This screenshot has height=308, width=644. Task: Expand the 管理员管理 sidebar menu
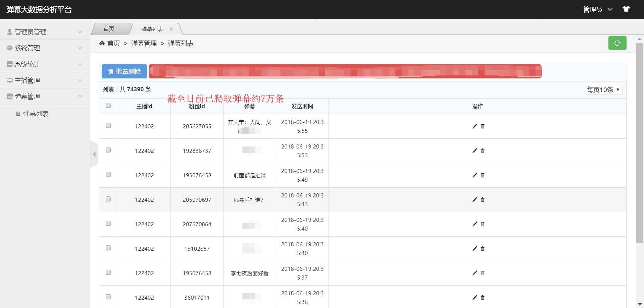45,32
